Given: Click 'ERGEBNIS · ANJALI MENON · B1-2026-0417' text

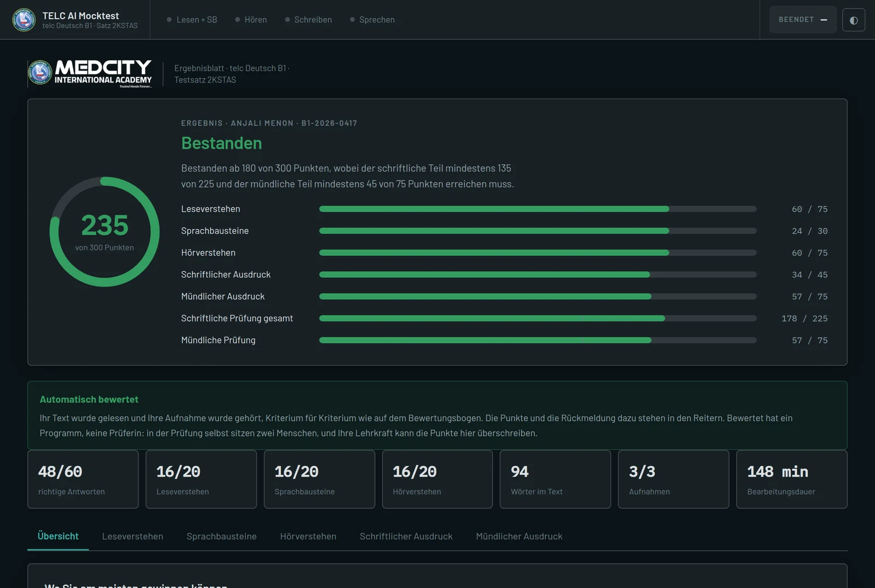Looking at the screenshot, I should [269, 123].
